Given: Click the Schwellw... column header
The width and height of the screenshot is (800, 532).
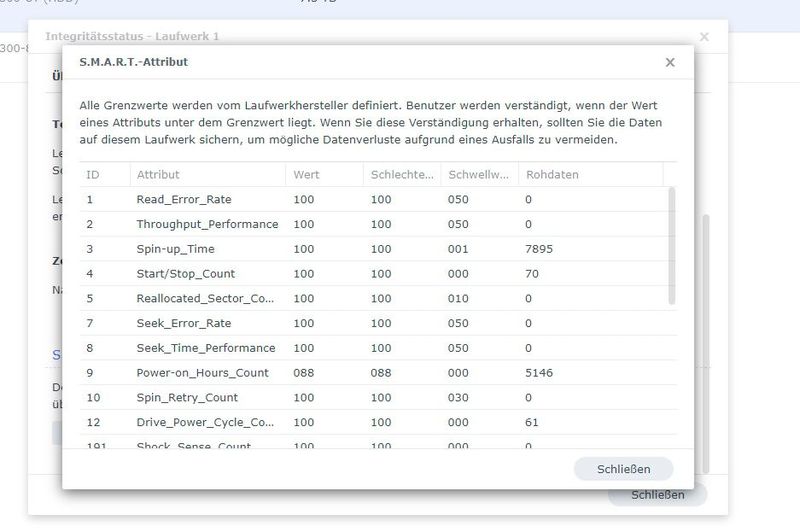Looking at the screenshot, I should [x=480, y=174].
